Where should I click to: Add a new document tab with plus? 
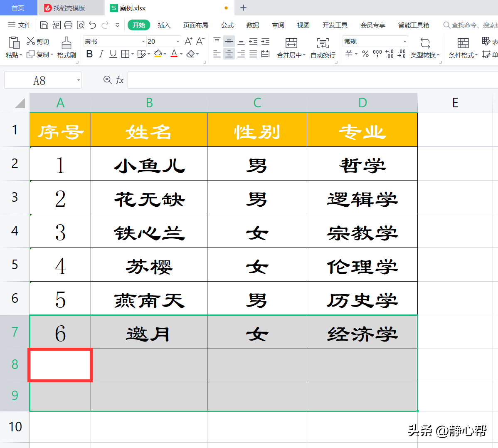pos(243,8)
